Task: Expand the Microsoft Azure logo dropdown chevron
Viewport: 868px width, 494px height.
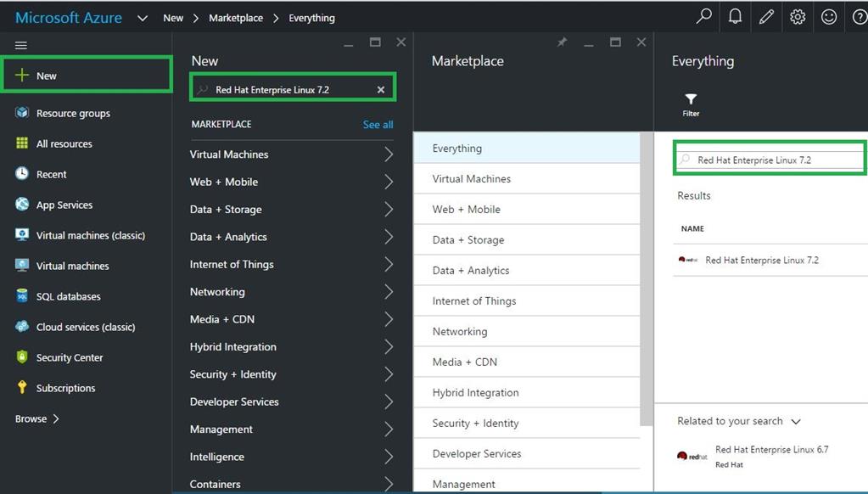Action: [143, 18]
